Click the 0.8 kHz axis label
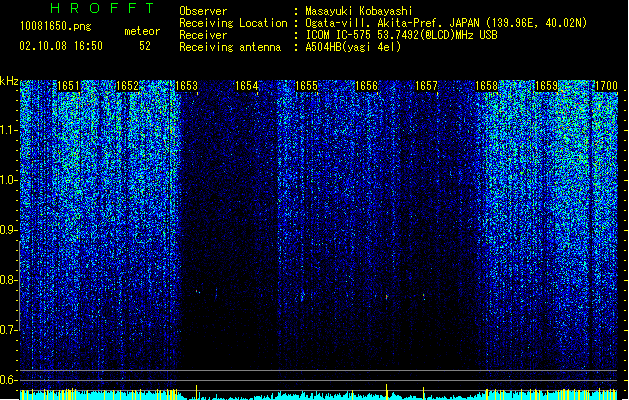 (x=9, y=280)
